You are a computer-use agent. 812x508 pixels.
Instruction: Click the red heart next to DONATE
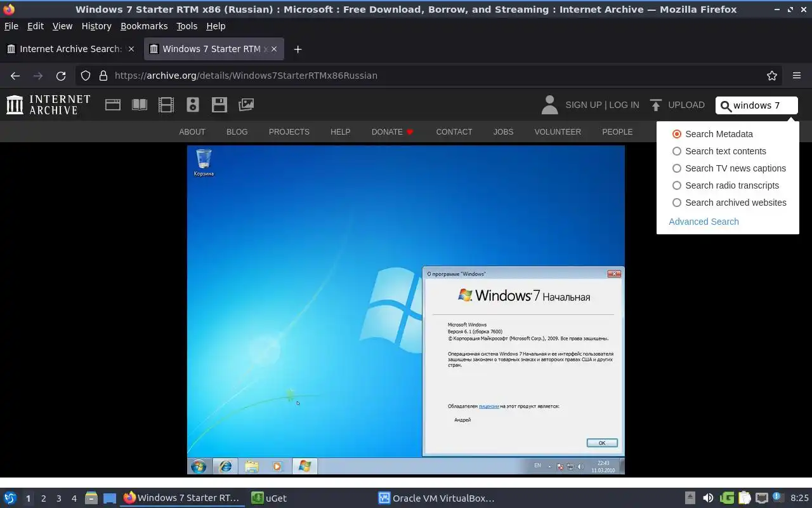click(x=410, y=132)
